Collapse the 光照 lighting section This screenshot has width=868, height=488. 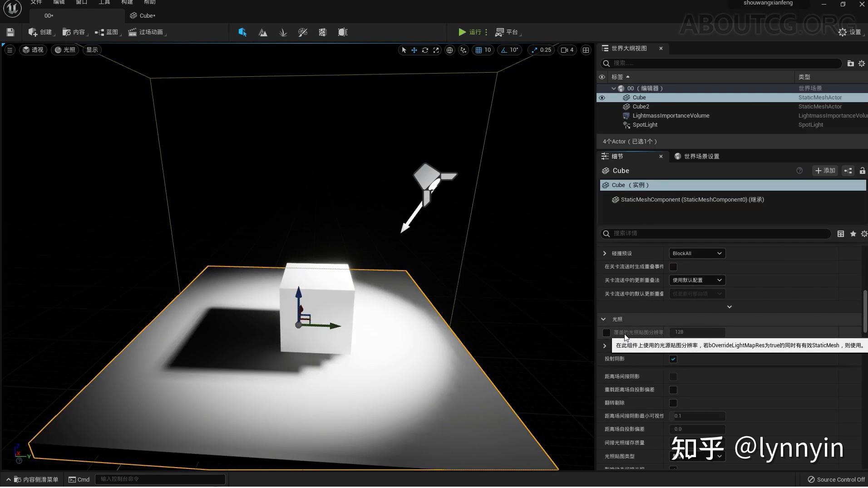(x=603, y=319)
